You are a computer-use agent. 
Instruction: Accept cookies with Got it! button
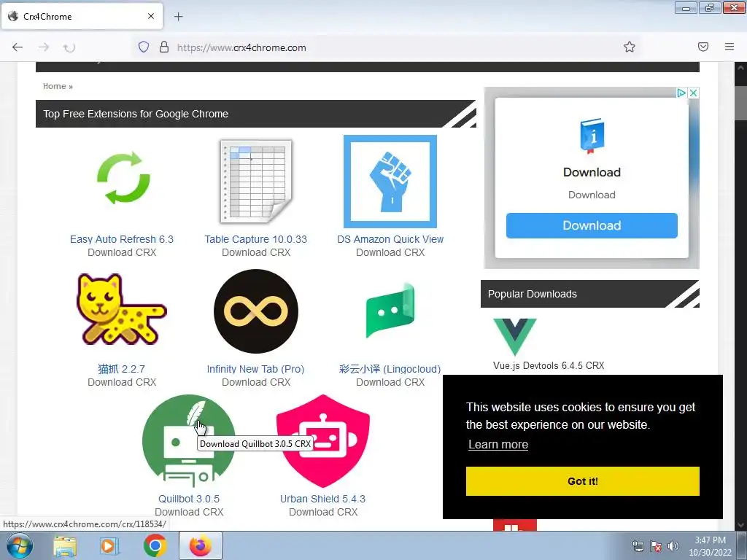coord(583,481)
